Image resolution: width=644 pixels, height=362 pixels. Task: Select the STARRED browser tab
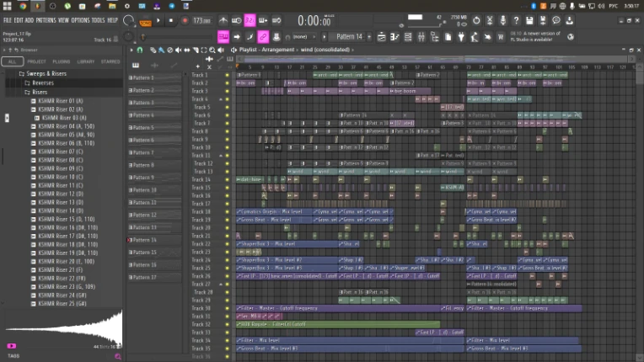pyautogui.click(x=110, y=61)
